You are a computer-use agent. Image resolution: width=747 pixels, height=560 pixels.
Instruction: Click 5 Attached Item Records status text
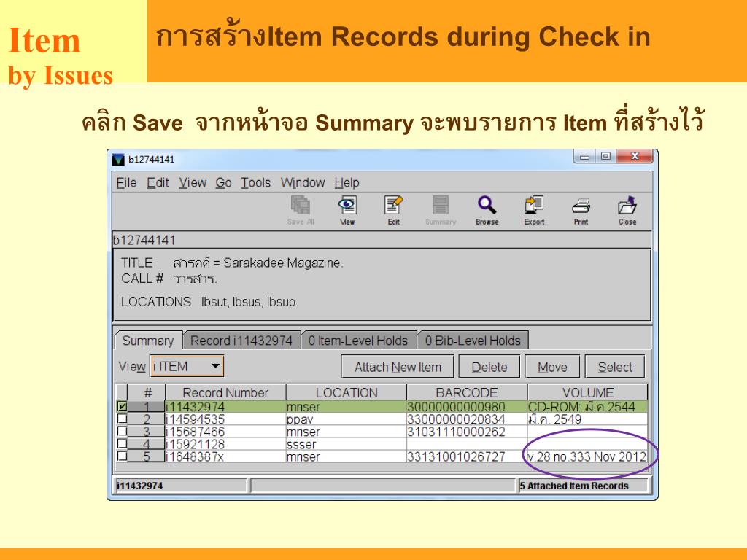[x=574, y=486]
